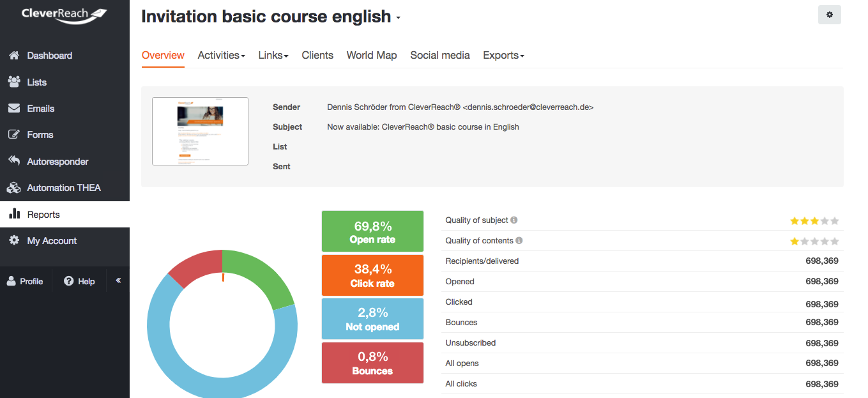This screenshot has width=868, height=398.
Task: Expand the Activities dropdown tab
Action: click(222, 56)
